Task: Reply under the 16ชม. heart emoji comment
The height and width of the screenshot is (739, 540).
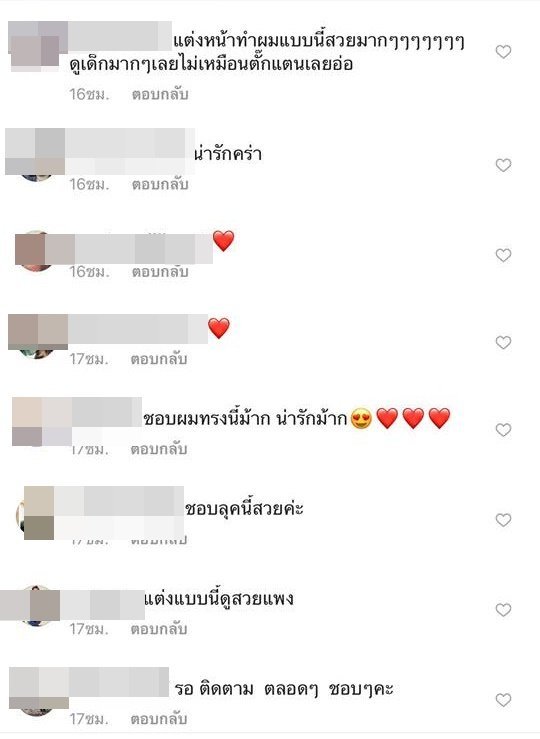Action: [160, 272]
